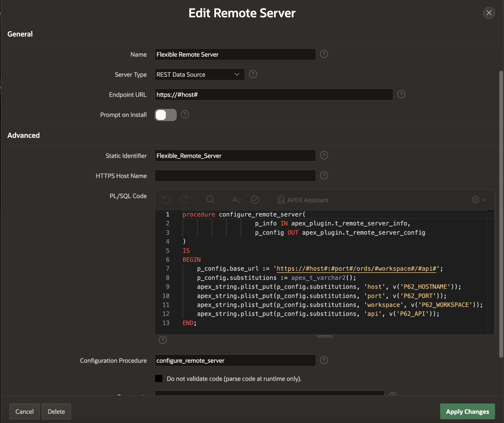The height and width of the screenshot is (423, 504).
Task: Click the Cancel button
Action: point(25,412)
